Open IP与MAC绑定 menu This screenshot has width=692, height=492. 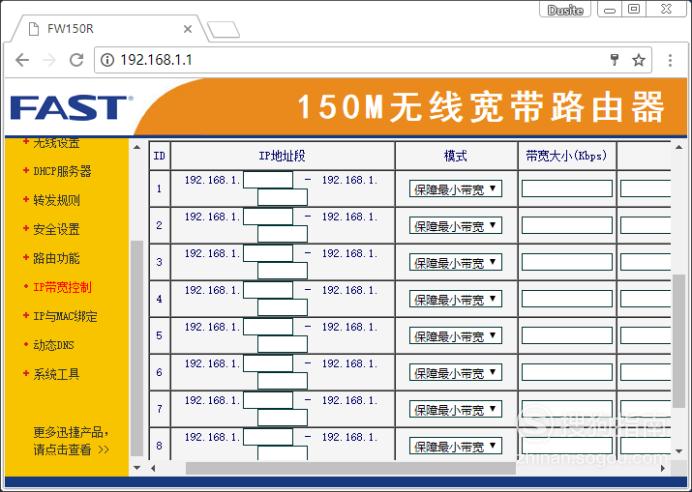click(65, 316)
